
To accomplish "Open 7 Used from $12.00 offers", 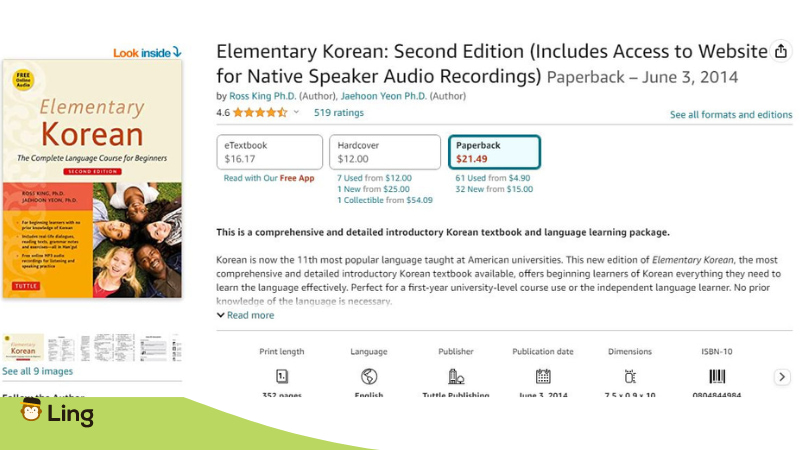I will (374, 178).
